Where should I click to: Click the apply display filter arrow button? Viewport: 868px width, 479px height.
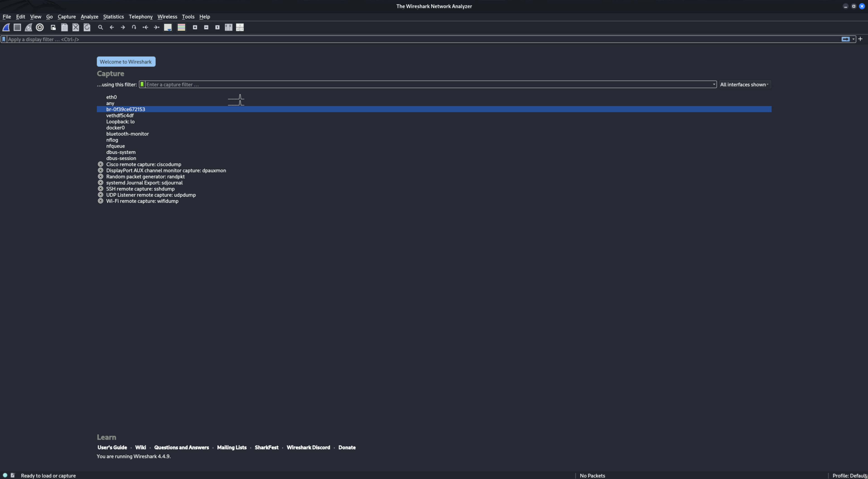[845, 39]
